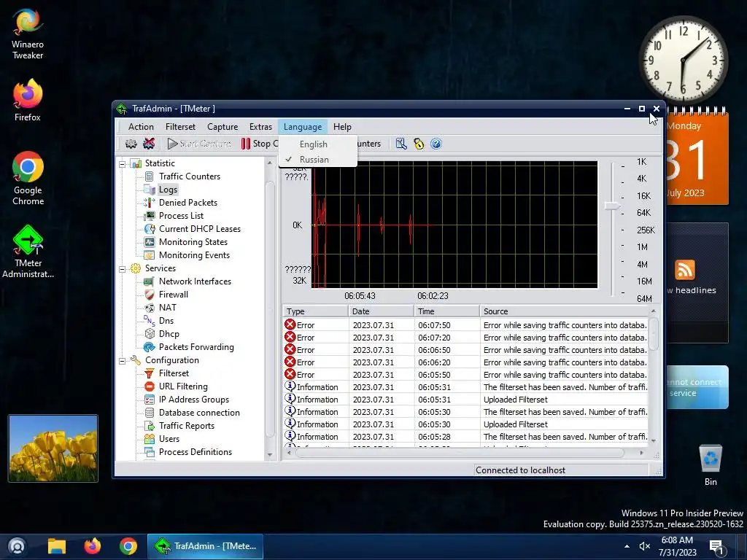Click the Filterset funnel icon in tree
Image resolution: width=747 pixels, height=560 pixels.
(150, 373)
